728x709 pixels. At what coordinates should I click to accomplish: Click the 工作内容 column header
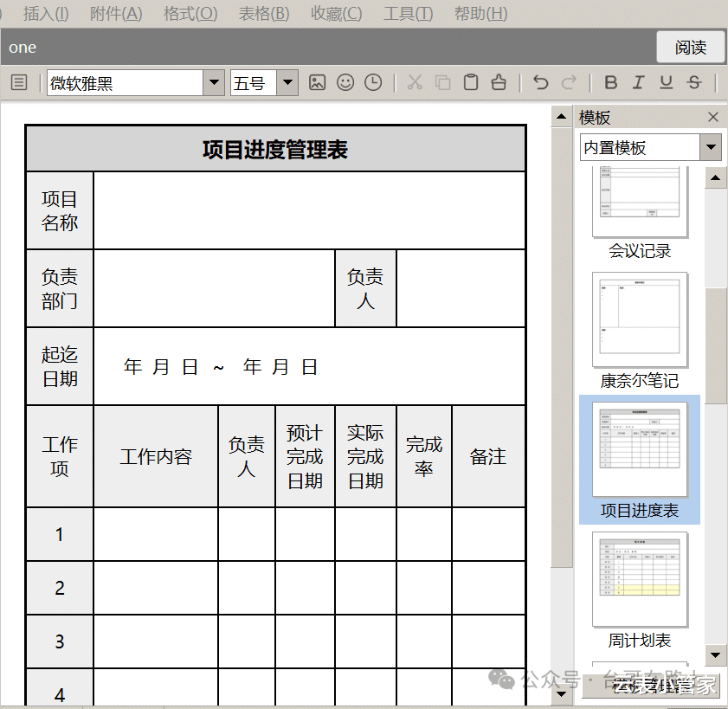156,456
